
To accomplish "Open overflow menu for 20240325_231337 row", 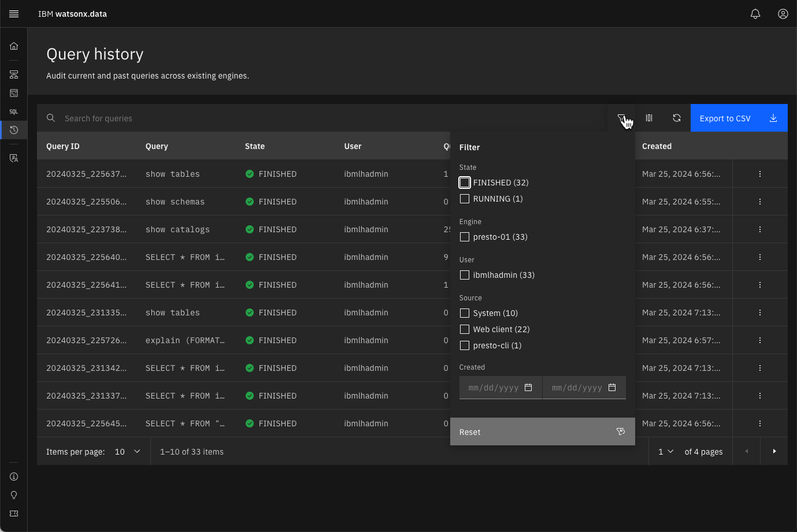I will 760,396.
